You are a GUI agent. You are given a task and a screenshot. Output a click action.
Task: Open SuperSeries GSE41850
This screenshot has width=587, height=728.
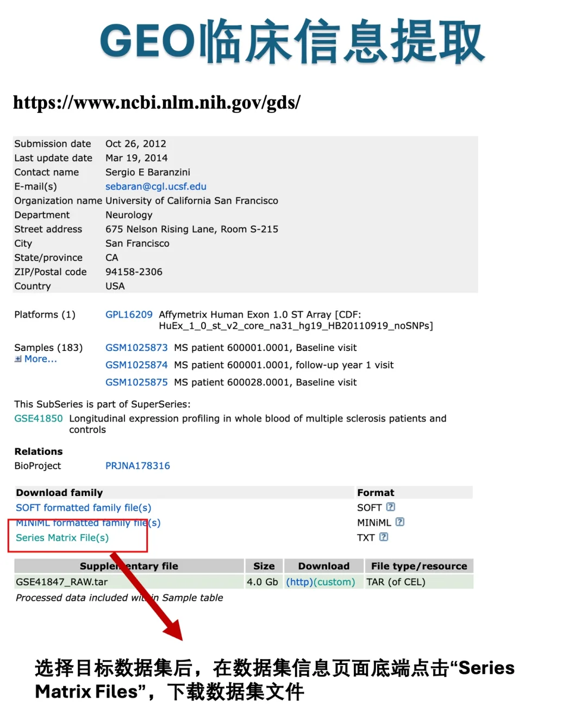[x=39, y=418]
